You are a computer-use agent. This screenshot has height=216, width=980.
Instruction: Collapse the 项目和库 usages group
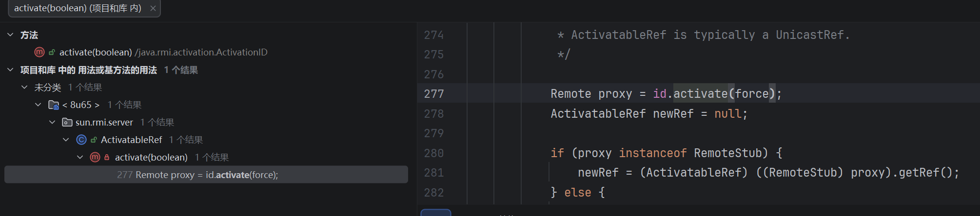click(x=10, y=70)
